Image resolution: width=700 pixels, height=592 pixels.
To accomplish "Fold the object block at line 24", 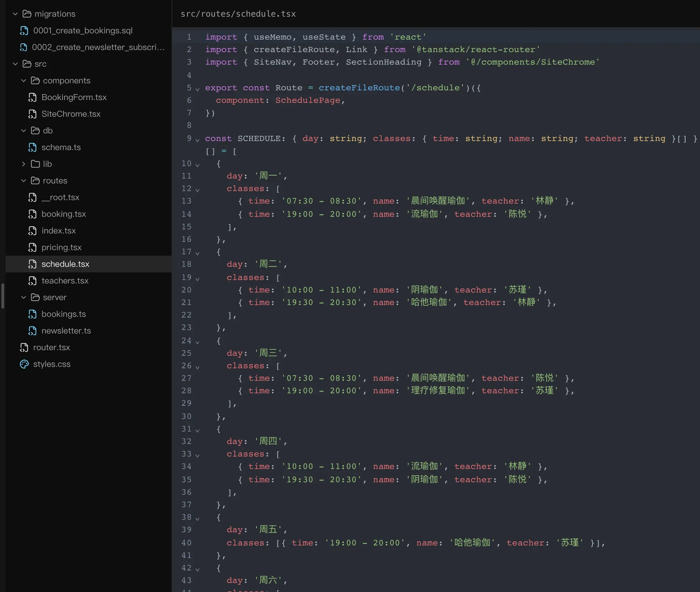I will click(197, 342).
